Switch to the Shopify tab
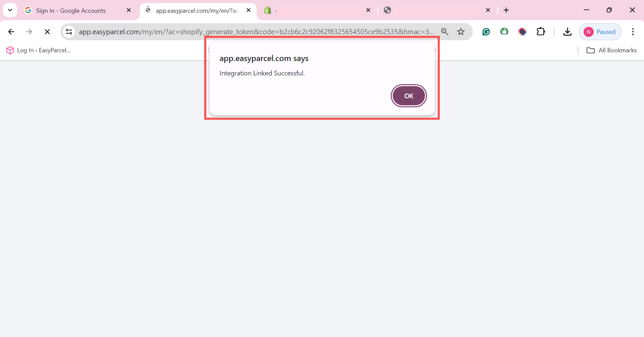The width and height of the screenshot is (644, 337). pyautogui.click(x=315, y=10)
